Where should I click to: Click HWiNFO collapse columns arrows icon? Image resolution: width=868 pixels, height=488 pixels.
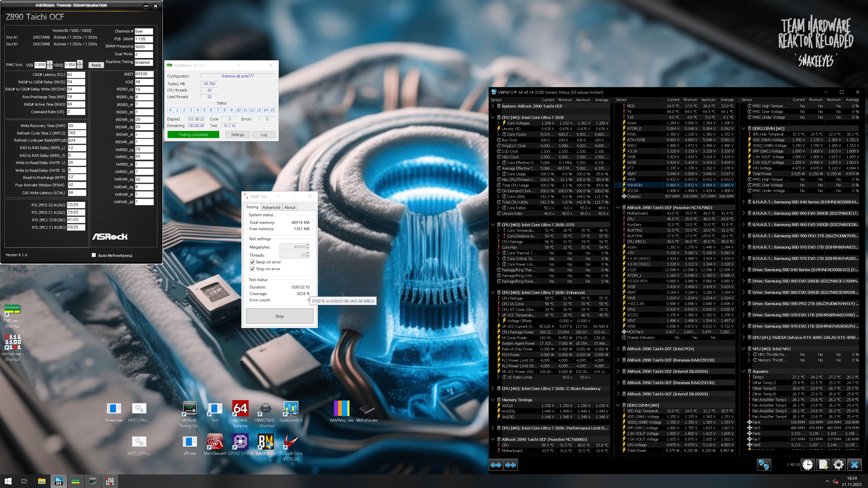510,465
